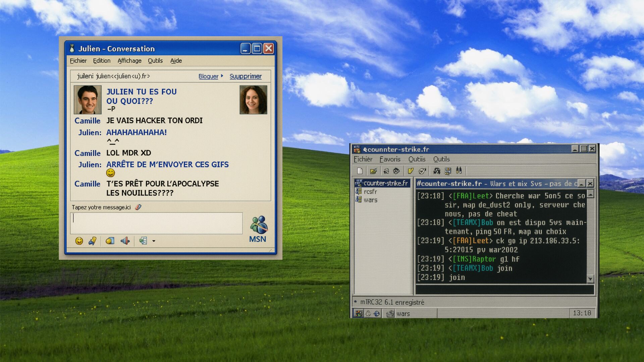Click the smiley emoticon under Julien's GIFS message
This screenshot has width=644, height=362.
(x=110, y=173)
